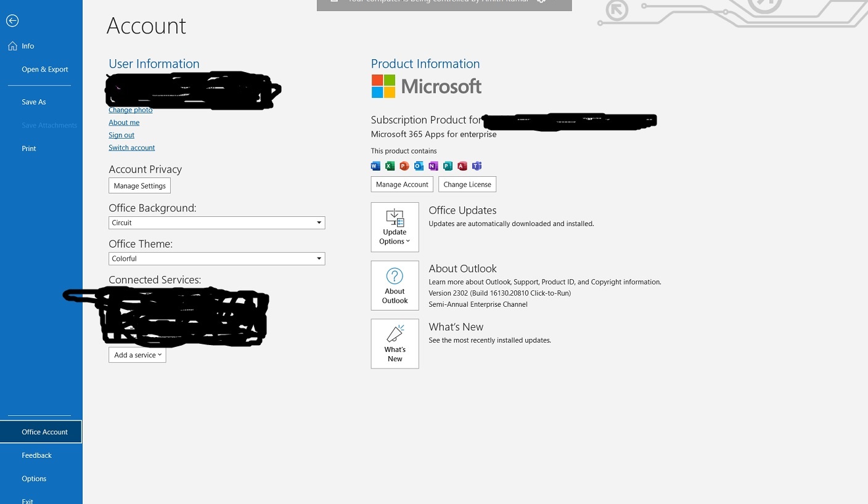868x504 pixels.
Task: Click the Account page title
Action: tap(146, 26)
